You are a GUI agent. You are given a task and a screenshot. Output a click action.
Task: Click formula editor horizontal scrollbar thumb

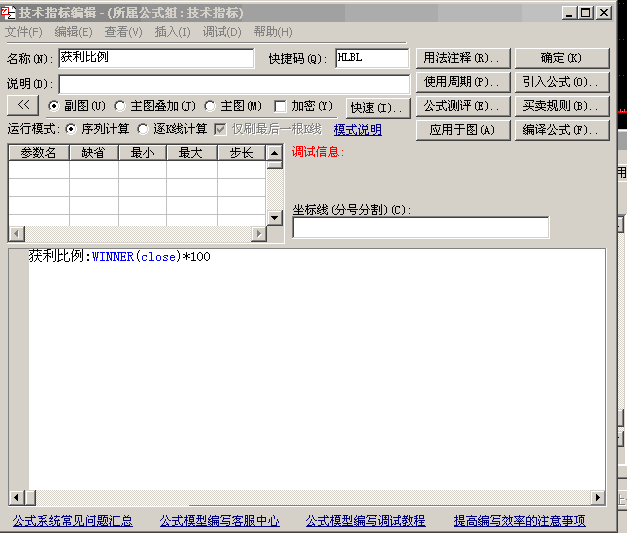tap(30, 498)
